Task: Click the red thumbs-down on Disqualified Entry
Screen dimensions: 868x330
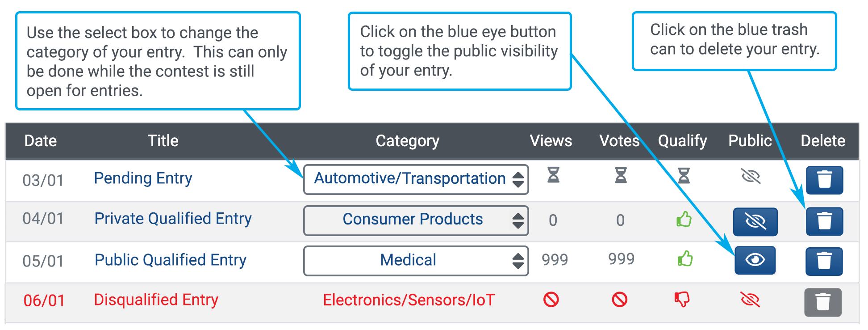Action: click(682, 299)
